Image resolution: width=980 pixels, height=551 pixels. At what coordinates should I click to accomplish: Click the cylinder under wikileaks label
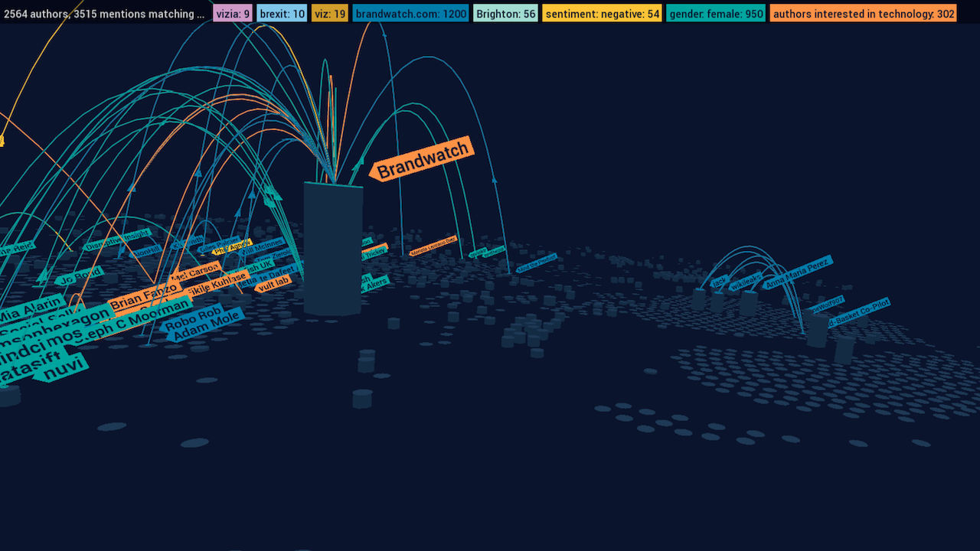click(749, 303)
